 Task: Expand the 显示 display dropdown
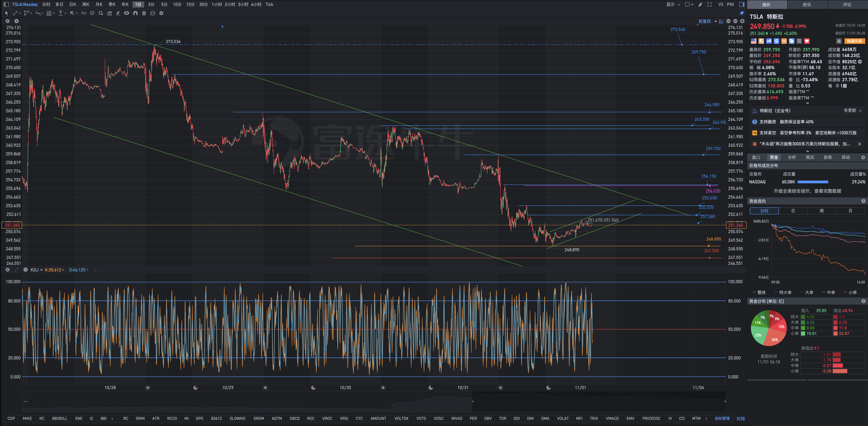(673, 4)
